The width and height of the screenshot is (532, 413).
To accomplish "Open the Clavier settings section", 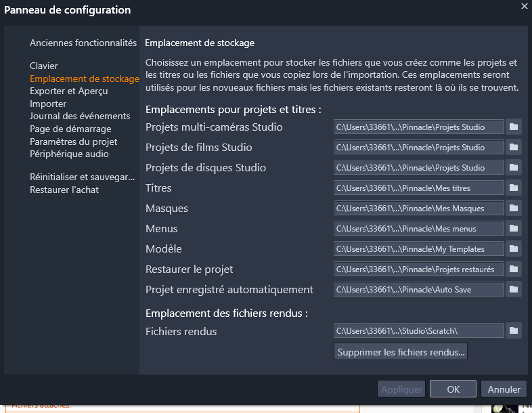I will (44, 66).
